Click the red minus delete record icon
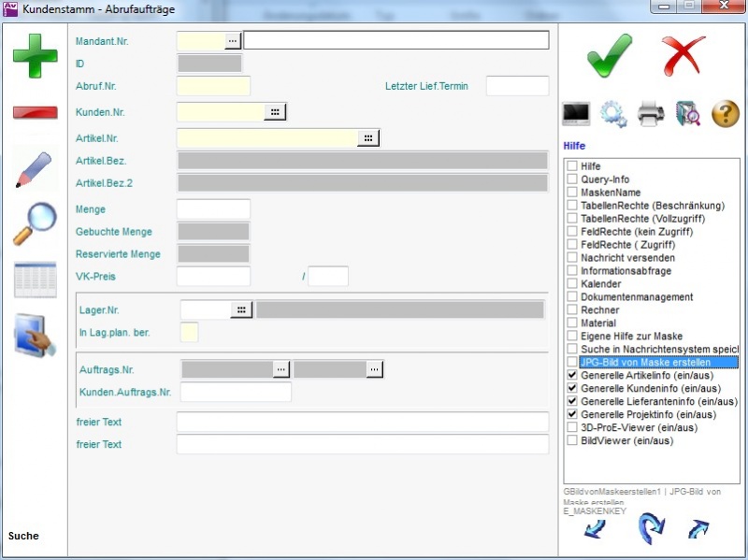 pyautogui.click(x=35, y=113)
